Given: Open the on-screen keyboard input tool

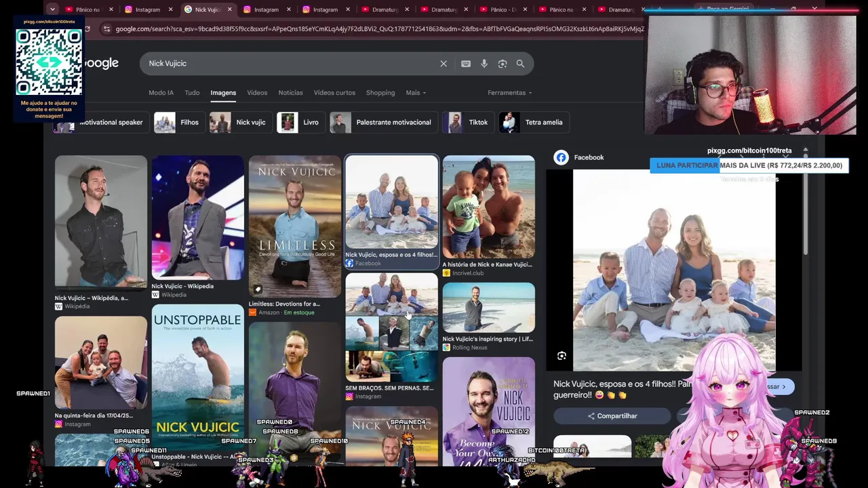Looking at the screenshot, I should 466,64.
